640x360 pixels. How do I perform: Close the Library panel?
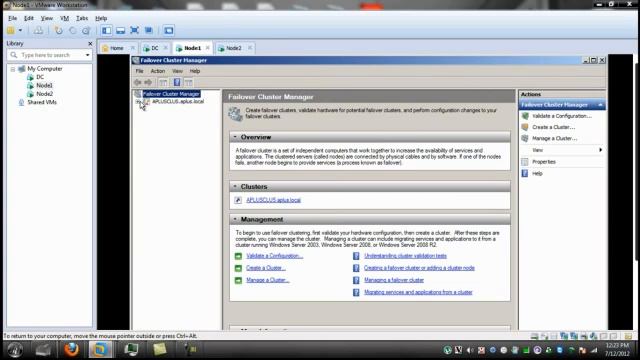point(90,44)
